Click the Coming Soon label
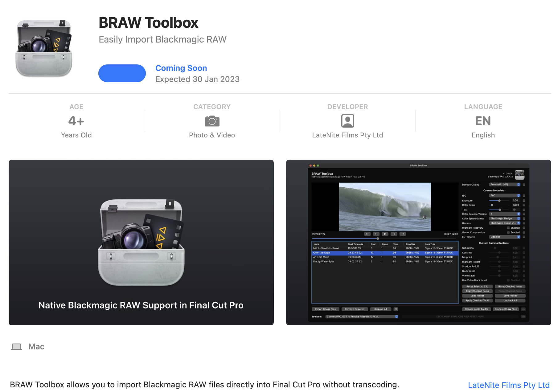This screenshot has width=558, height=392. pos(181,68)
